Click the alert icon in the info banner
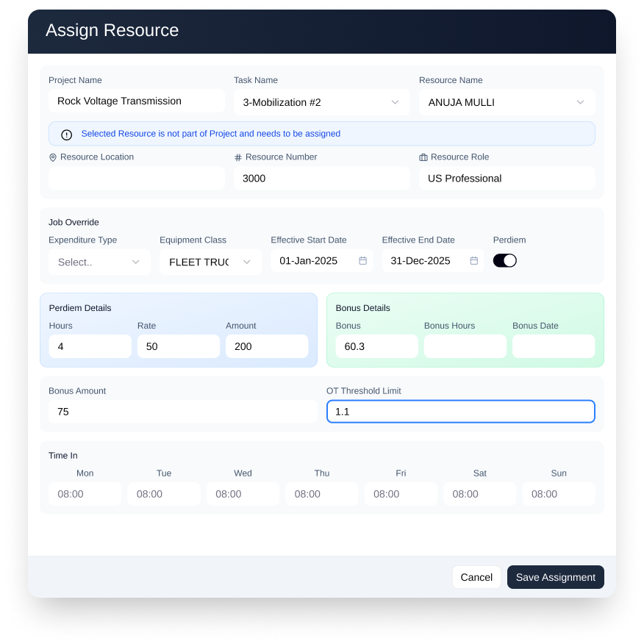This screenshot has width=644, height=644. 67,135
